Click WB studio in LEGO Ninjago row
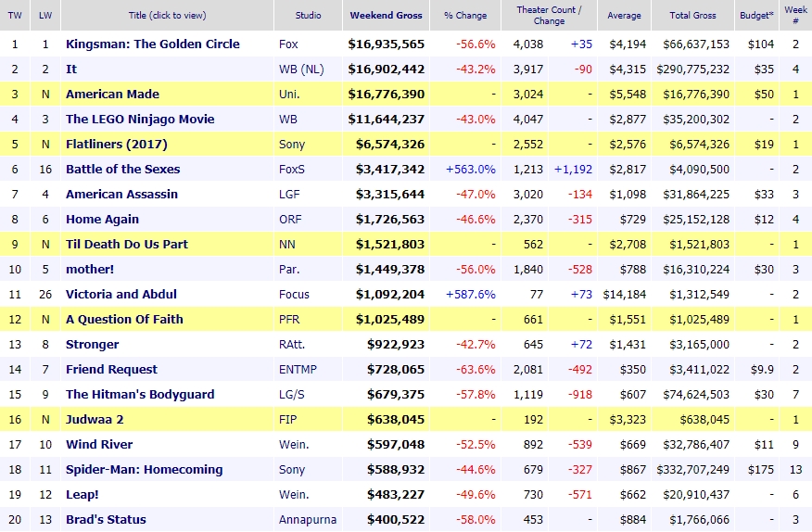The image size is (812, 532). click(288, 120)
